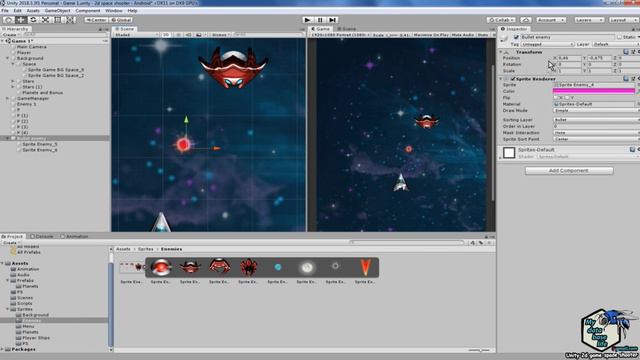Click the sprite Color swatch

tap(594, 91)
